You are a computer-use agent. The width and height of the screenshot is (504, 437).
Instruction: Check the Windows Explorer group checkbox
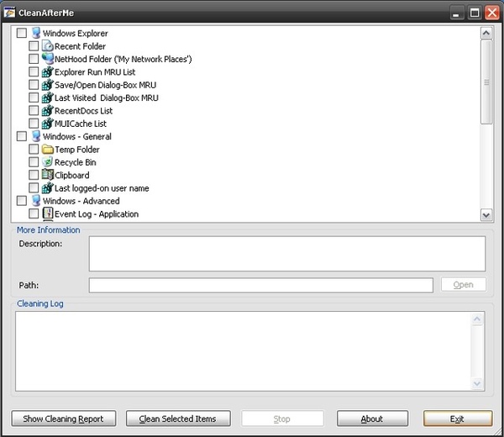click(22, 33)
